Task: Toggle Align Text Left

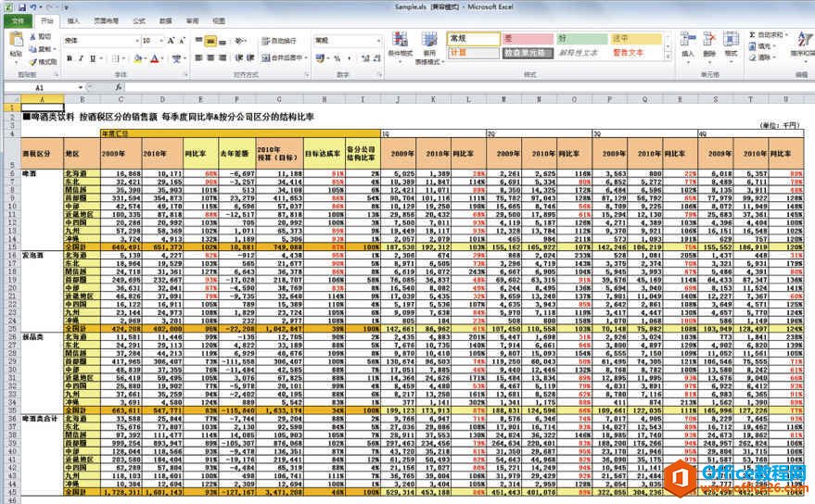Action: (199, 57)
